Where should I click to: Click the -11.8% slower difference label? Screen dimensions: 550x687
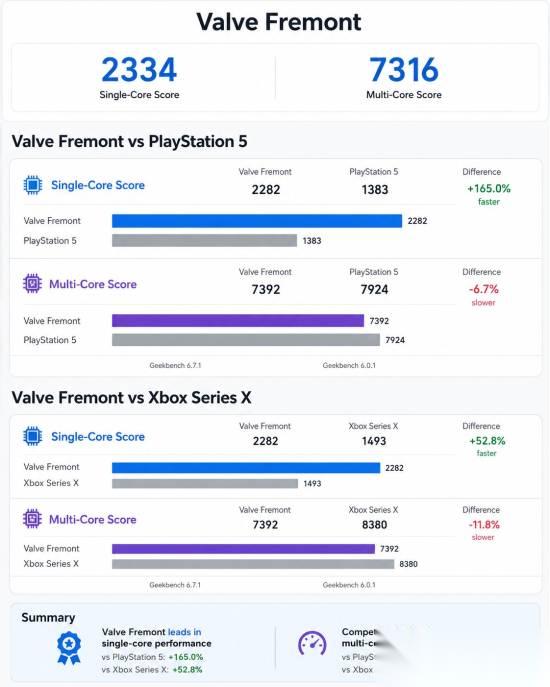click(x=484, y=530)
